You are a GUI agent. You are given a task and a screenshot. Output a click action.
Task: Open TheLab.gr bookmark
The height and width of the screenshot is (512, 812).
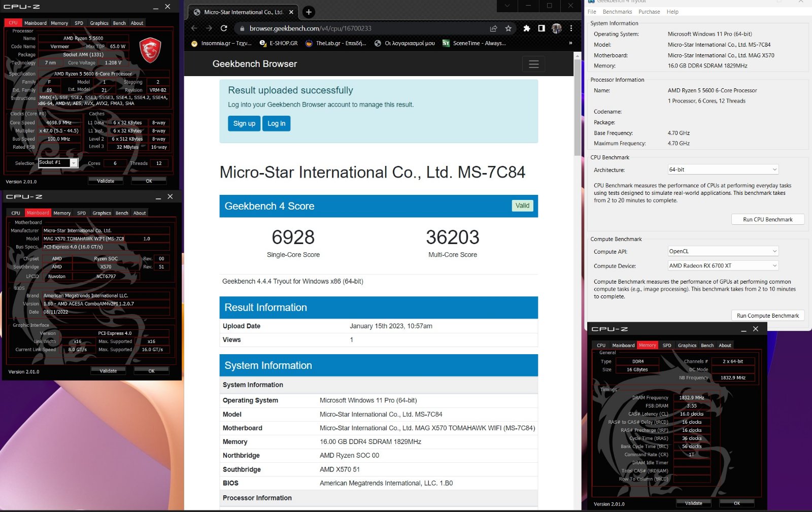point(336,43)
